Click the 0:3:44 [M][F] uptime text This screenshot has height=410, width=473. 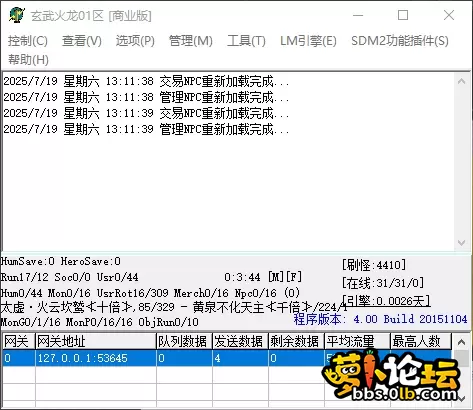point(263,277)
